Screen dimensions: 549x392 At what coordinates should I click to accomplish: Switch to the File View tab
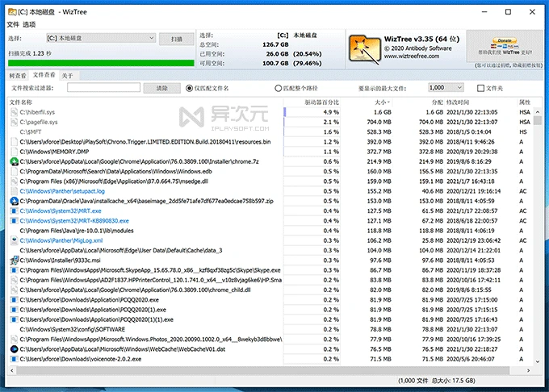44,75
